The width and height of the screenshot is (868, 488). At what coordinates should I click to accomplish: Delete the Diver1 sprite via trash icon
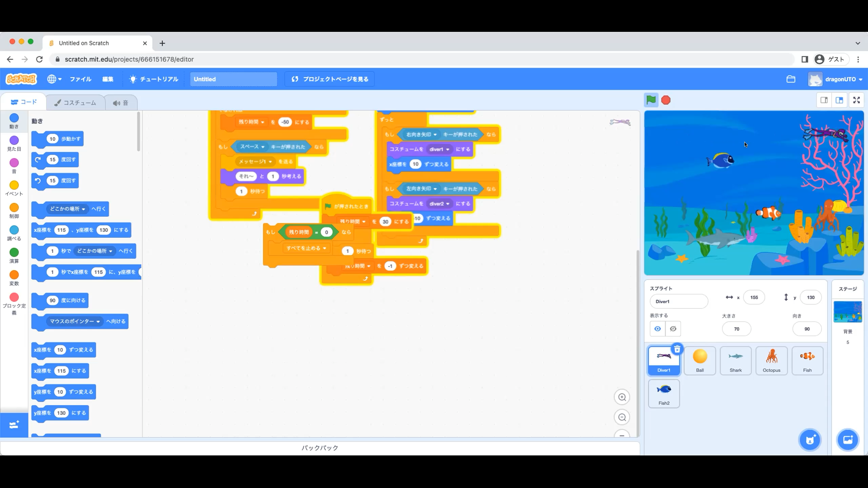(677, 349)
